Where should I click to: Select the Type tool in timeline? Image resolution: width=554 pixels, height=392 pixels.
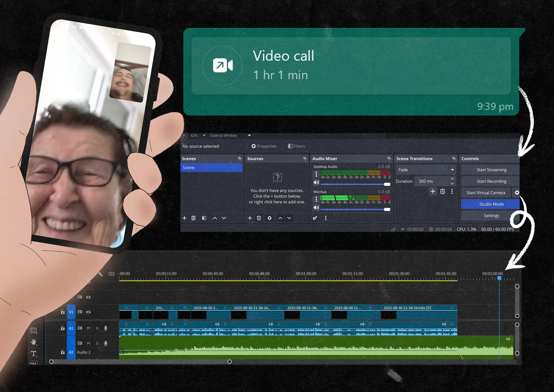pos(34,354)
